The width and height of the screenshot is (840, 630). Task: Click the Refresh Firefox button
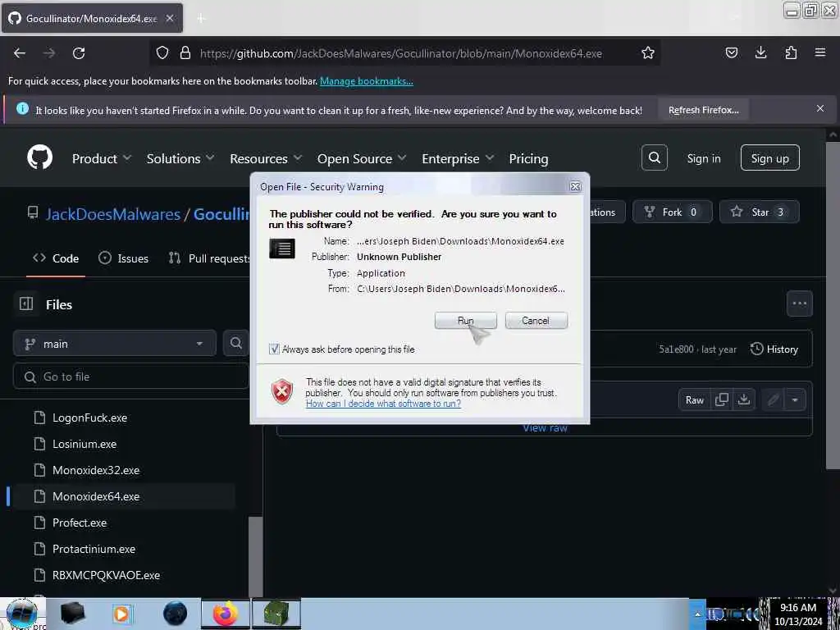tap(703, 110)
